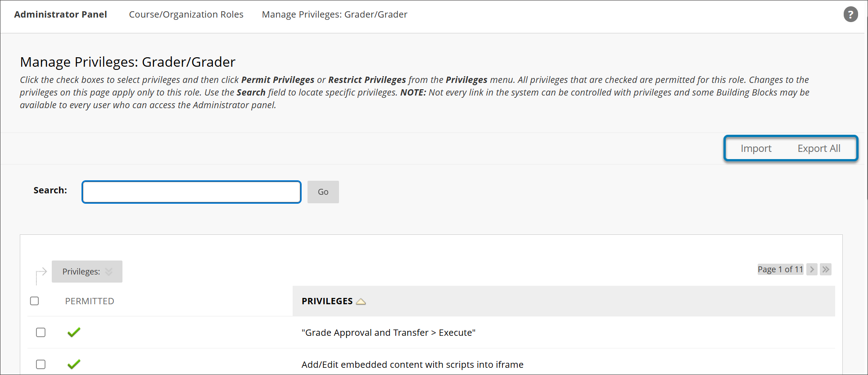Viewport: 868px width, 375px height.
Task: Click the dotted arrow beside Privileges button
Action: click(x=41, y=271)
